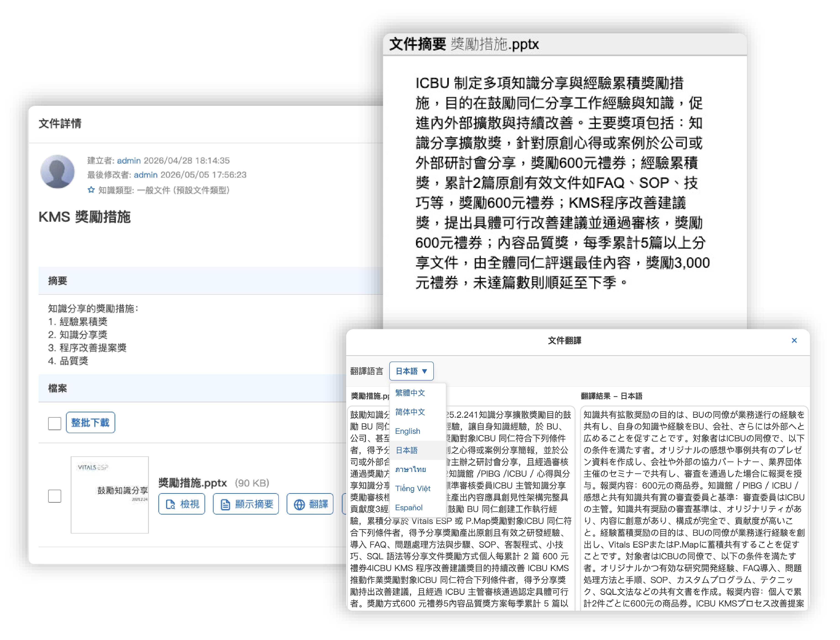840x640 pixels.
Task: Select Español from the language list
Action: click(409, 507)
